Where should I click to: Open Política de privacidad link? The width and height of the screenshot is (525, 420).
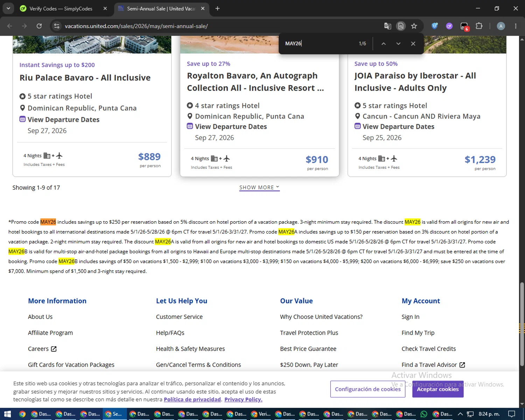[192, 399]
